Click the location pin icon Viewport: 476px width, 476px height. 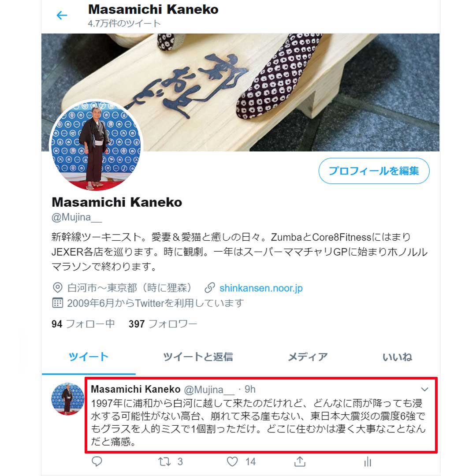coord(57,287)
